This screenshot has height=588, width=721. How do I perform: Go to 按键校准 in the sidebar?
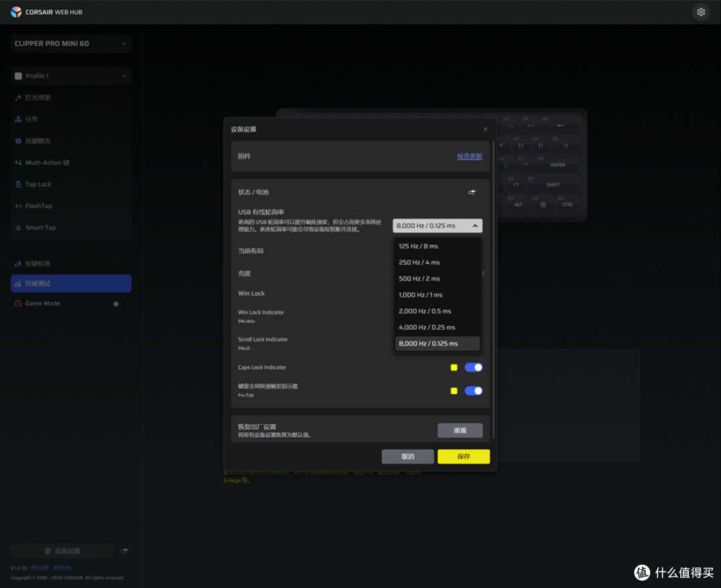tap(71, 264)
